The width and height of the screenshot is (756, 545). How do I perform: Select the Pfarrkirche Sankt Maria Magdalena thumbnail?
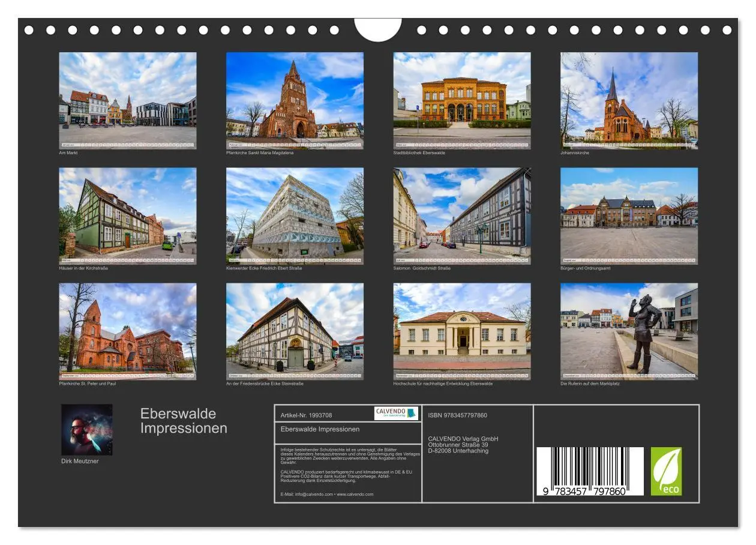[x=295, y=99]
